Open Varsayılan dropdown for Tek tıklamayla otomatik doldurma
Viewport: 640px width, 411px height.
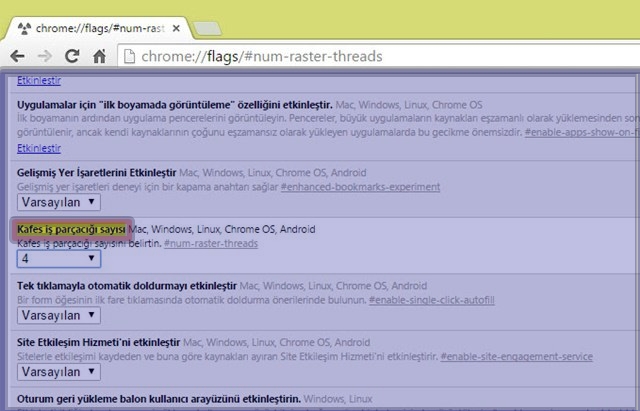[x=59, y=315]
